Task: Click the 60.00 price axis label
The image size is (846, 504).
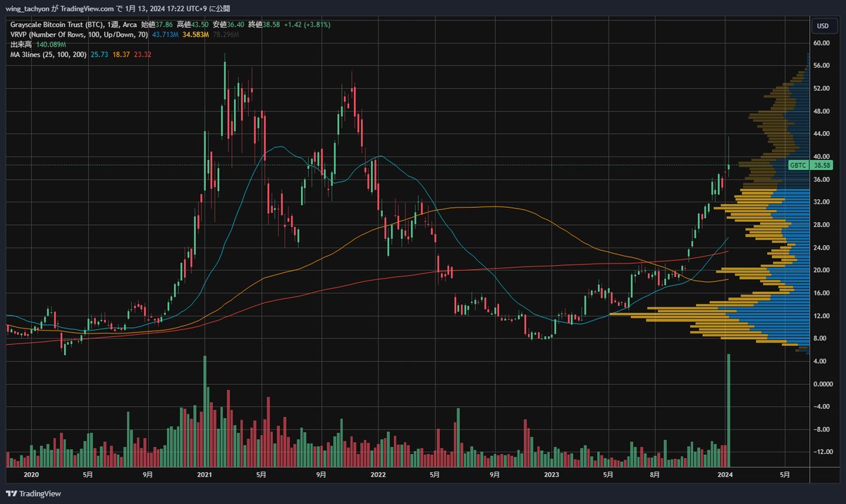Action: [x=821, y=42]
